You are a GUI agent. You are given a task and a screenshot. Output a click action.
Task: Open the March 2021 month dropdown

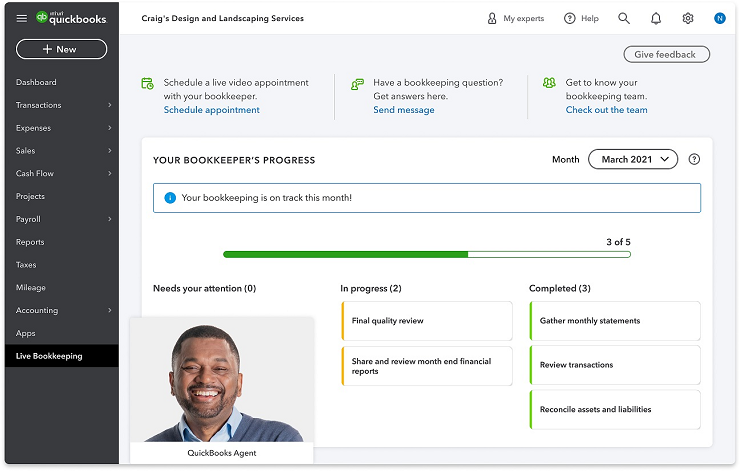pyautogui.click(x=633, y=159)
